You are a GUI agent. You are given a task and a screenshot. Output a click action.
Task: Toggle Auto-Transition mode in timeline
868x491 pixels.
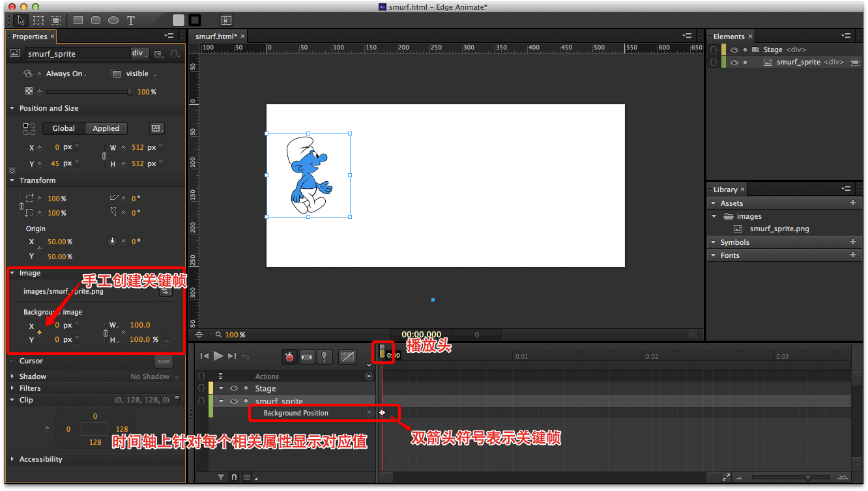(x=306, y=356)
